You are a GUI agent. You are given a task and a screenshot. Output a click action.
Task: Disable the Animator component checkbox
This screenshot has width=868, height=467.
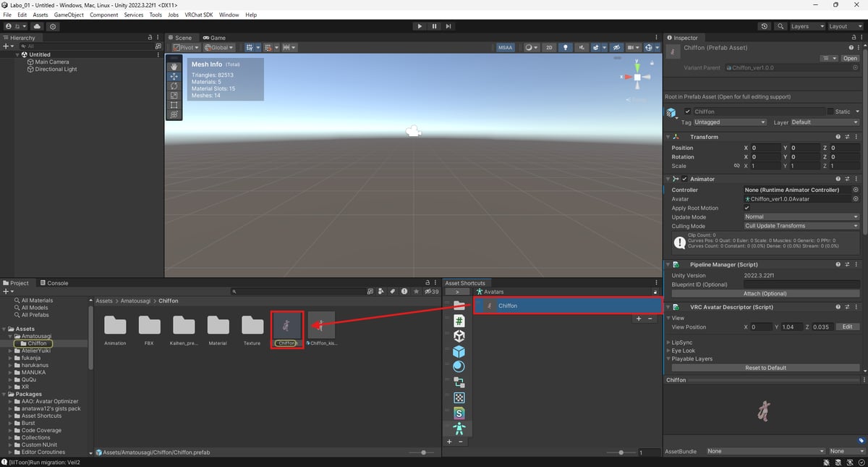click(684, 179)
